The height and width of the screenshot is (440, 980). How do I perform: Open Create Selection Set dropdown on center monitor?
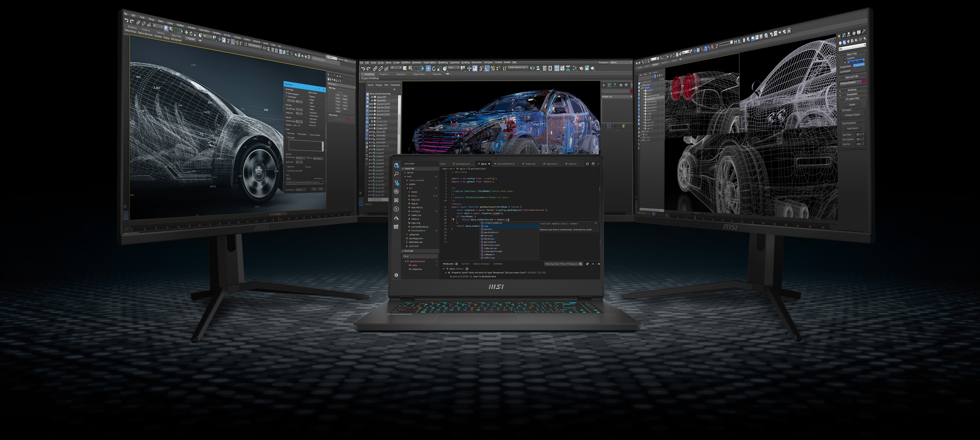point(518,67)
